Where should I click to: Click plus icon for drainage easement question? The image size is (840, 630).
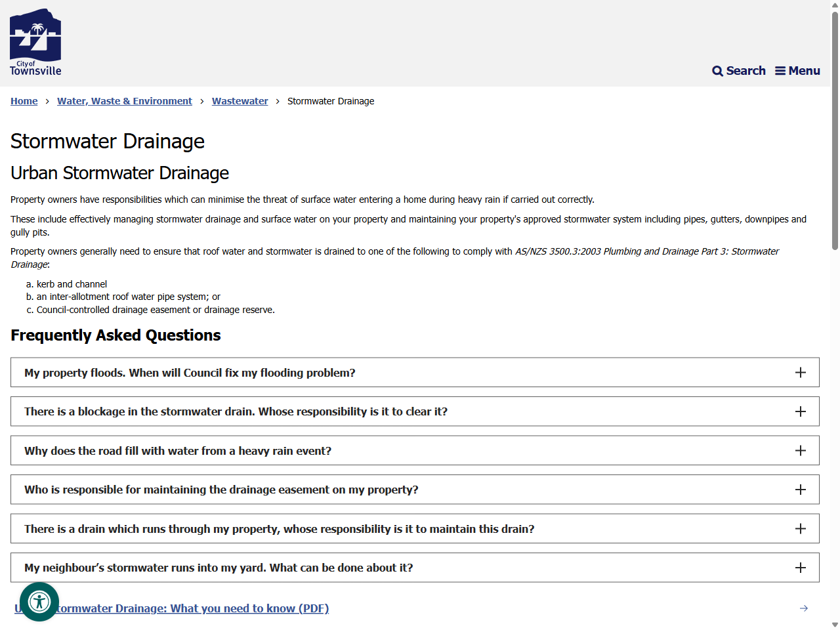[x=801, y=490]
